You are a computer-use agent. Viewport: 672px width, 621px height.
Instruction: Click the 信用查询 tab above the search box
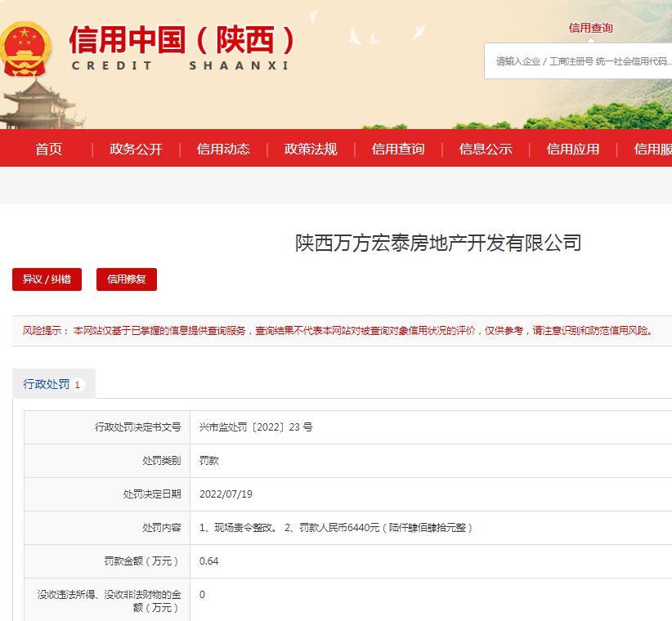590,28
